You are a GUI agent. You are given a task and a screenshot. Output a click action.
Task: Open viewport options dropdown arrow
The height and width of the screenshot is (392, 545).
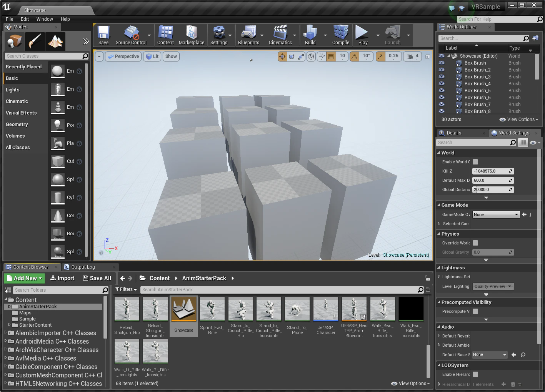(x=99, y=56)
